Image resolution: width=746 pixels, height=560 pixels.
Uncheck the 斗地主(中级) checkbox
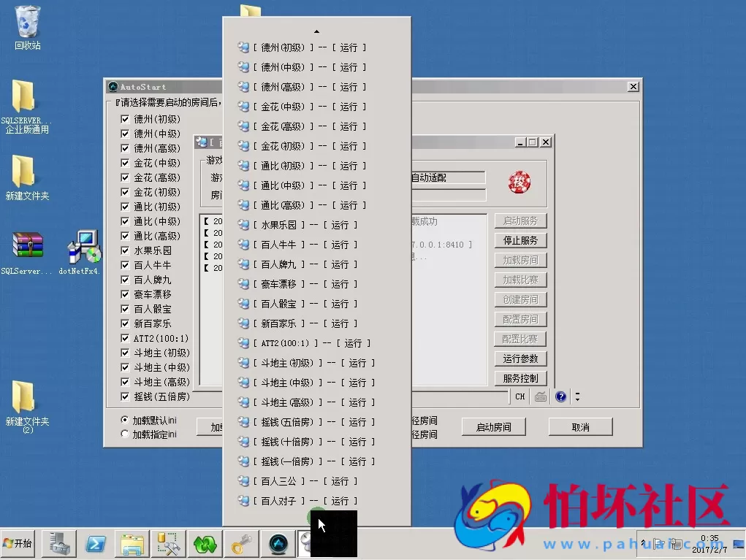point(125,367)
